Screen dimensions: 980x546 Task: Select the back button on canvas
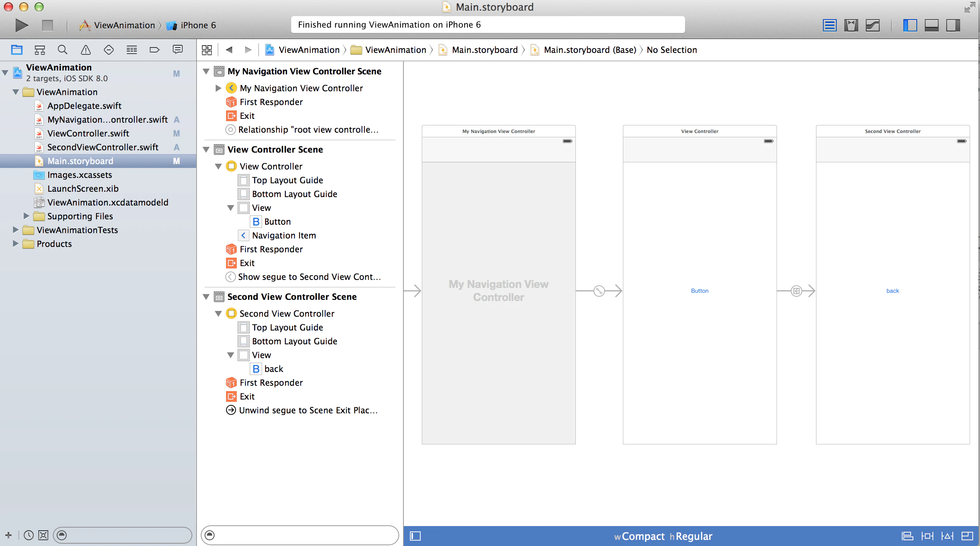click(x=893, y=291)
